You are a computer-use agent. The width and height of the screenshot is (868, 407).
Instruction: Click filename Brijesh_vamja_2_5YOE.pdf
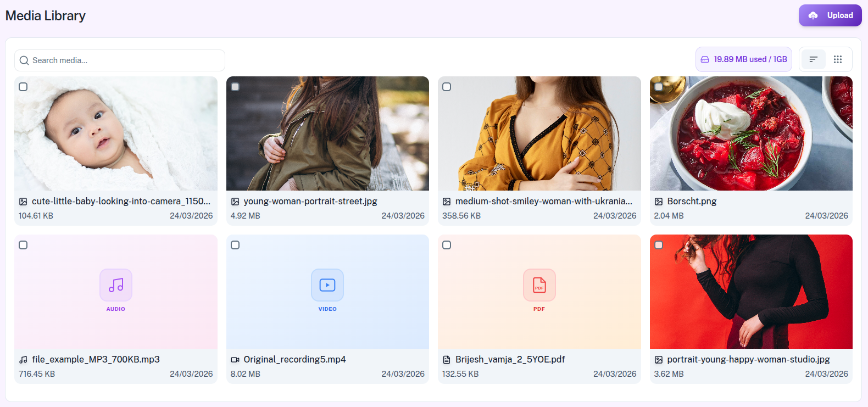pos(510,359)
